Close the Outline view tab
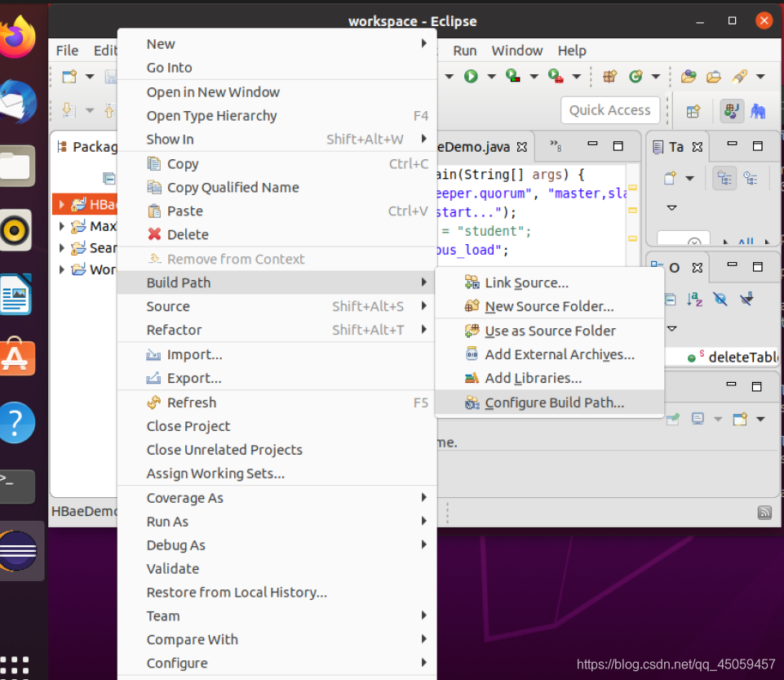 point(697,268)
